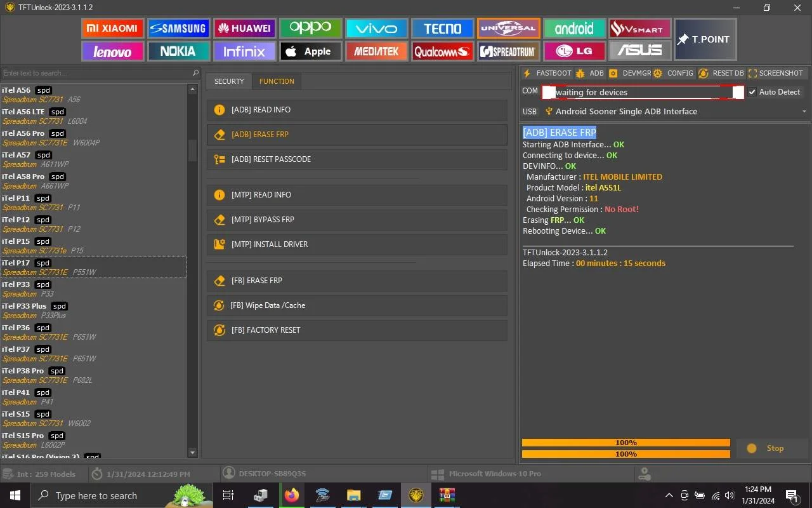Focus the model search text field
812x508 pixels.
pyautogui.click(x=95, y=73)
